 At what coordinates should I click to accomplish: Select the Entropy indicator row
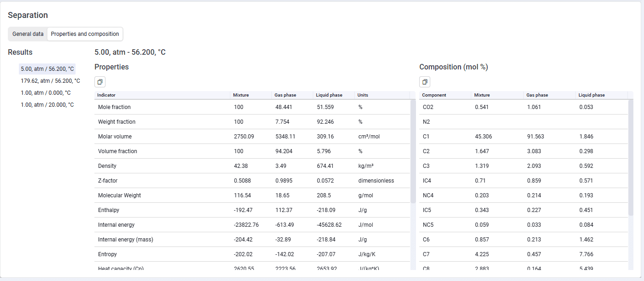click(252, 254)
